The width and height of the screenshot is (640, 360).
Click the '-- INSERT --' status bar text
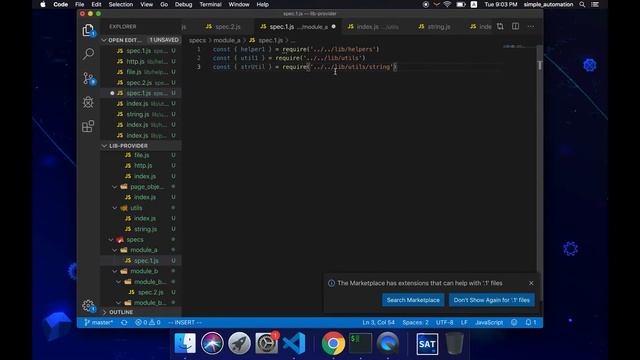(x=184, y=322)
